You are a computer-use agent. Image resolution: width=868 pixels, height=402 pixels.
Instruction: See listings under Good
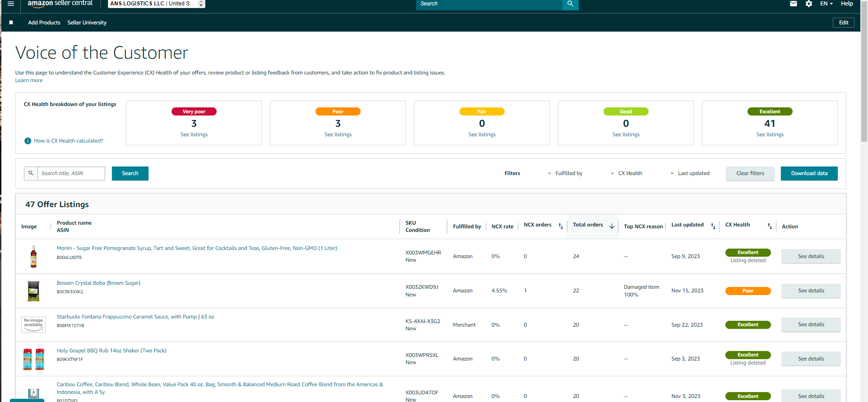pos(626,134)
